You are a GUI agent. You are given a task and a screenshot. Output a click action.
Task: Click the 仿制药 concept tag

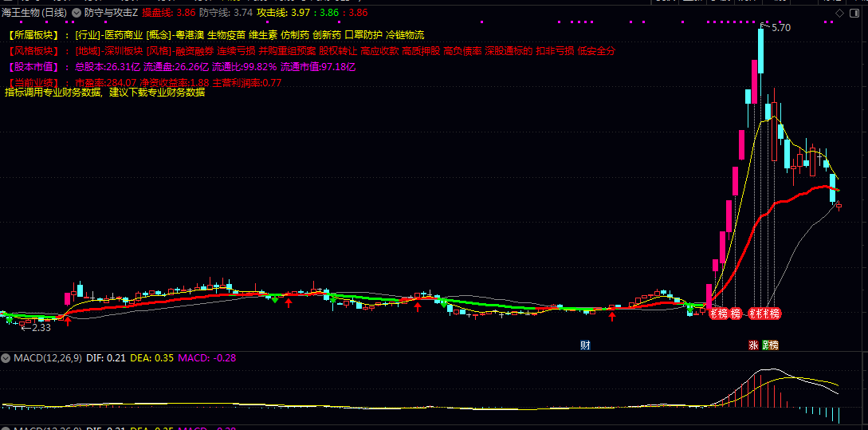coord(295,35)
